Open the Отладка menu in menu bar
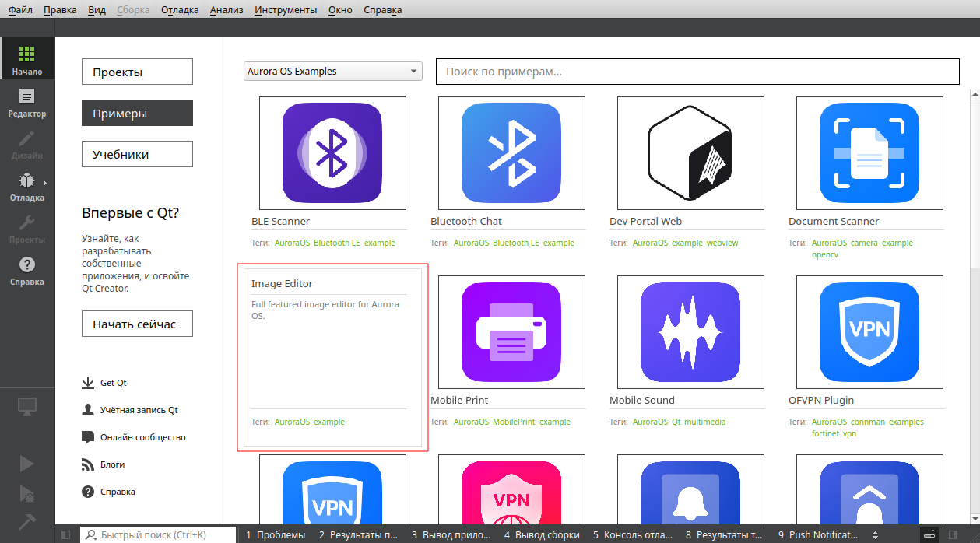This screenshot has height=543, width=980. (180, 10)
